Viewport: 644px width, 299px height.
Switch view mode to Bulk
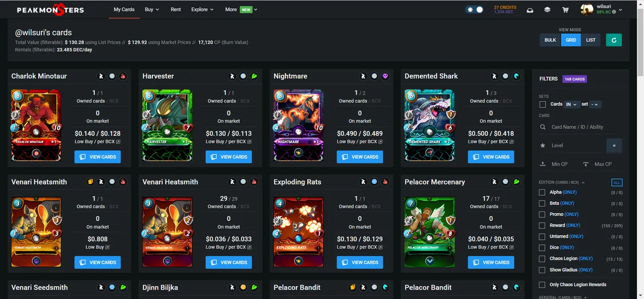(x=550, y=40)
